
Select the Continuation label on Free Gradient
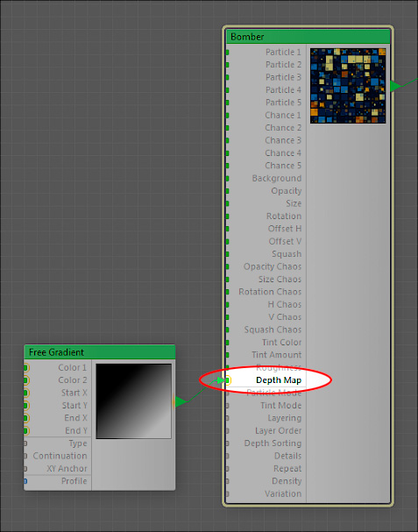(x=60, y=456)
